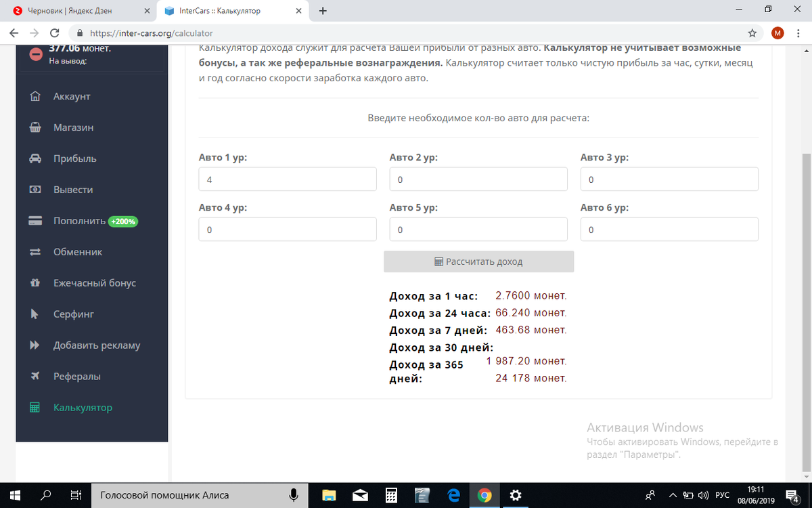Click the +200% badge next to Пополнить
Image resolution: width=812 pixels, height=508 pixels.
click(123, 221)
